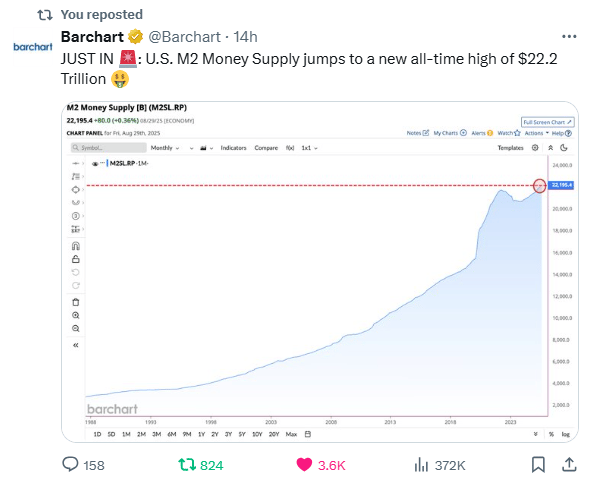The height and width of the screenshot is (483, 591).
Task: Open the Templates button in the chart
Action: pyautogui.click(x=510, y=148)
